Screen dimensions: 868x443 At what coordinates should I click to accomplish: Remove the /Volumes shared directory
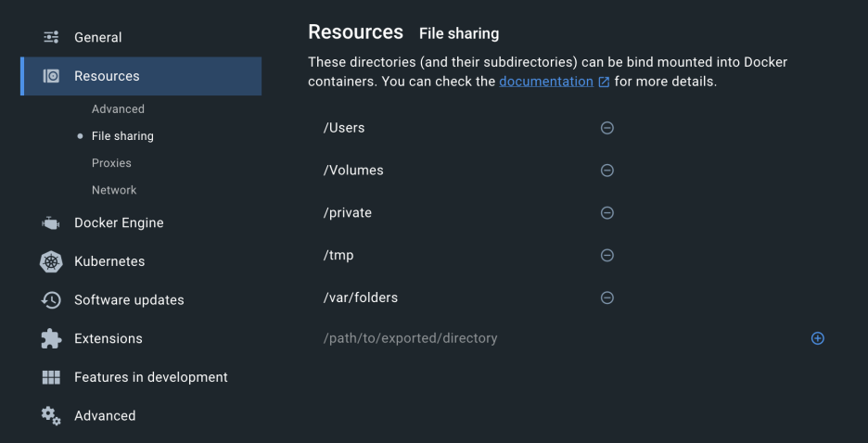pos(607,171)
